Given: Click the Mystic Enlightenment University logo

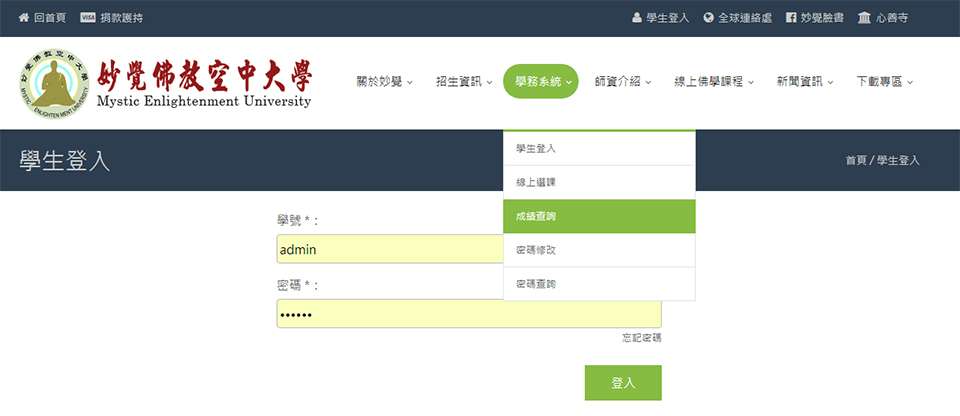Looking at the screenshot, I should tap(166, 83).
